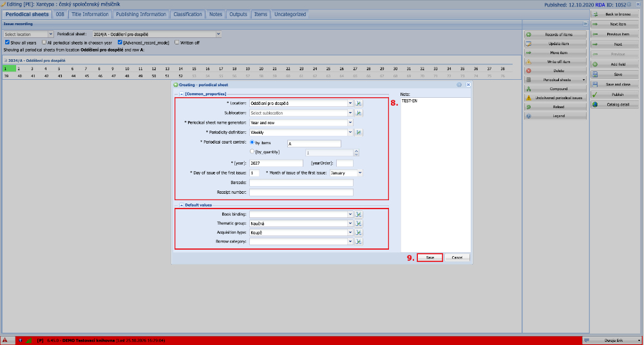Click the Records of items button
The width and height of the screenshot is (644, 345).
[x=555, y=35]
